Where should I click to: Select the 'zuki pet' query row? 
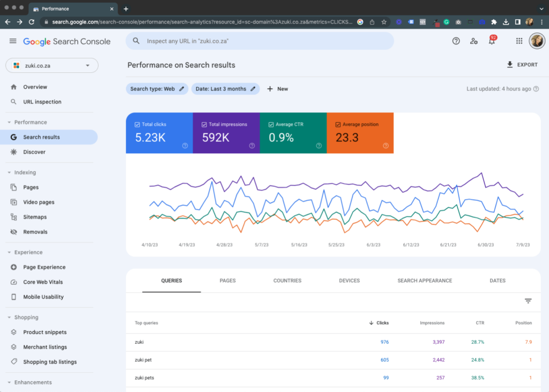click(333, 360)
